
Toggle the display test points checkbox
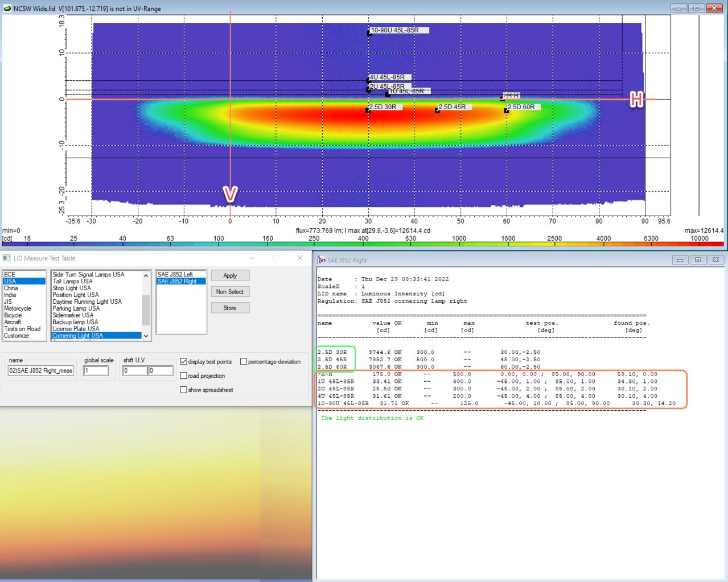(184, 362)
